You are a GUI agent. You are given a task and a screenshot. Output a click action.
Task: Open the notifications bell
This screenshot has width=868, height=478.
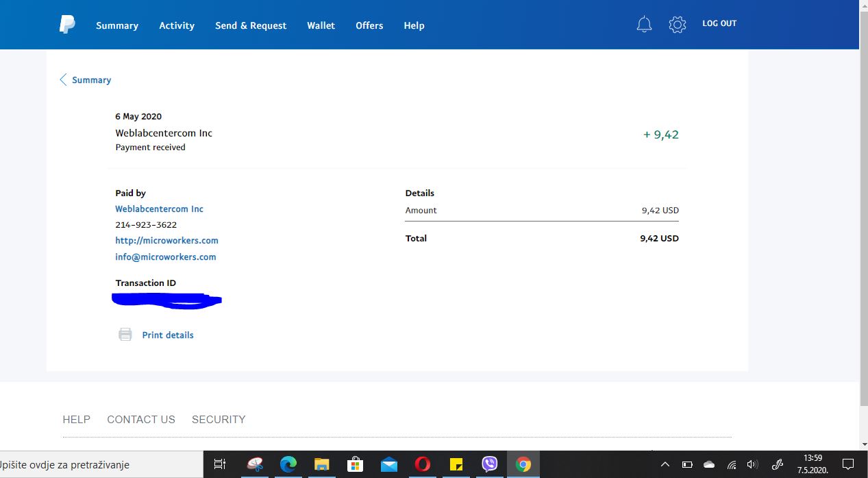click(x=644, y=25)
